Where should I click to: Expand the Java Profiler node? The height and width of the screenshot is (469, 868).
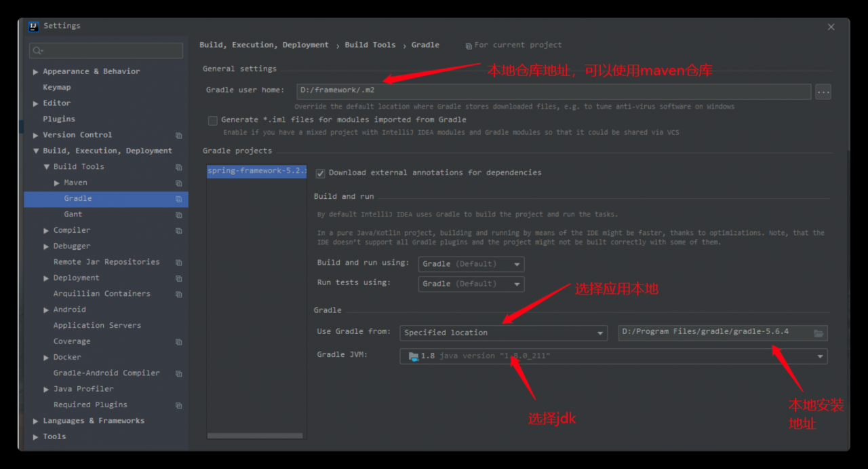47,389
